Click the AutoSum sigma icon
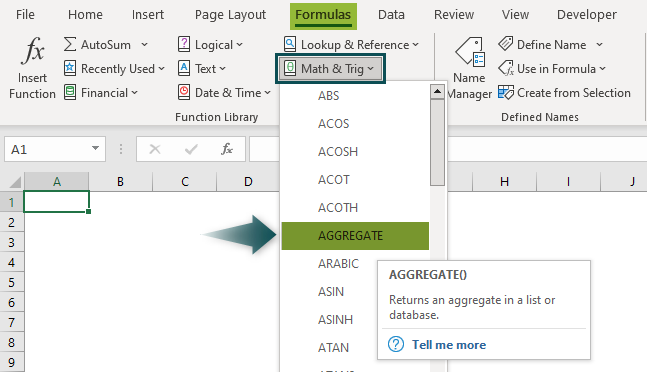Image resolution: width=647 pixels, height=372 pixels. pos(70,44)
